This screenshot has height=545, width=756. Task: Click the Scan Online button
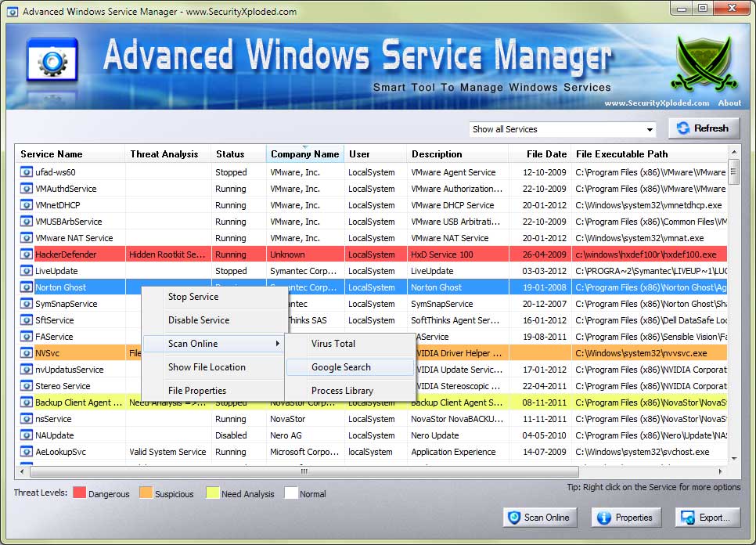[539, 518]
